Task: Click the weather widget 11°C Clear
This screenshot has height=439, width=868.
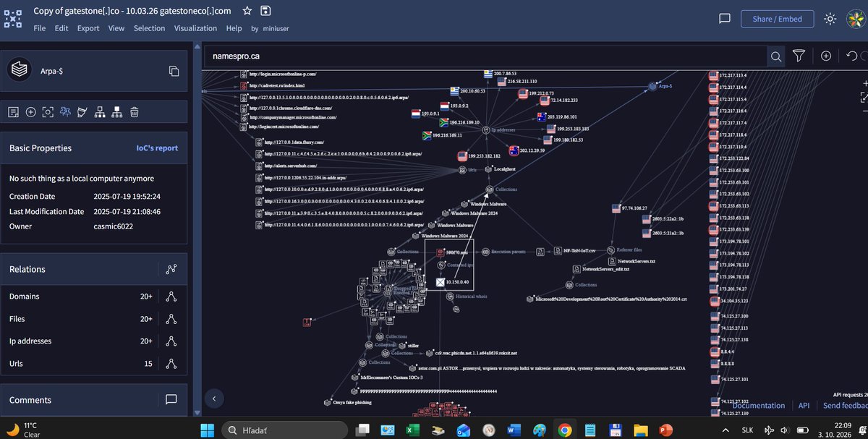Action: click(x=22, y=430)
